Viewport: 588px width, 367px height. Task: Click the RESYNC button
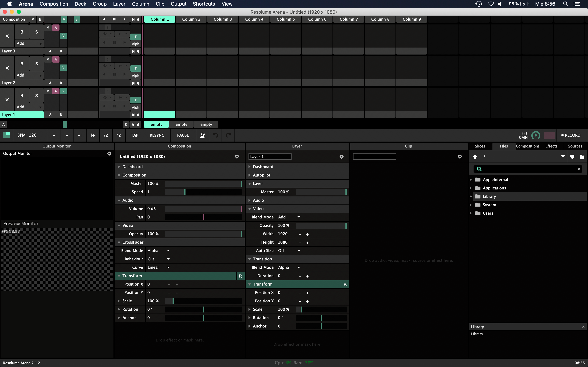pyautogui.click(x=157, y=135)
